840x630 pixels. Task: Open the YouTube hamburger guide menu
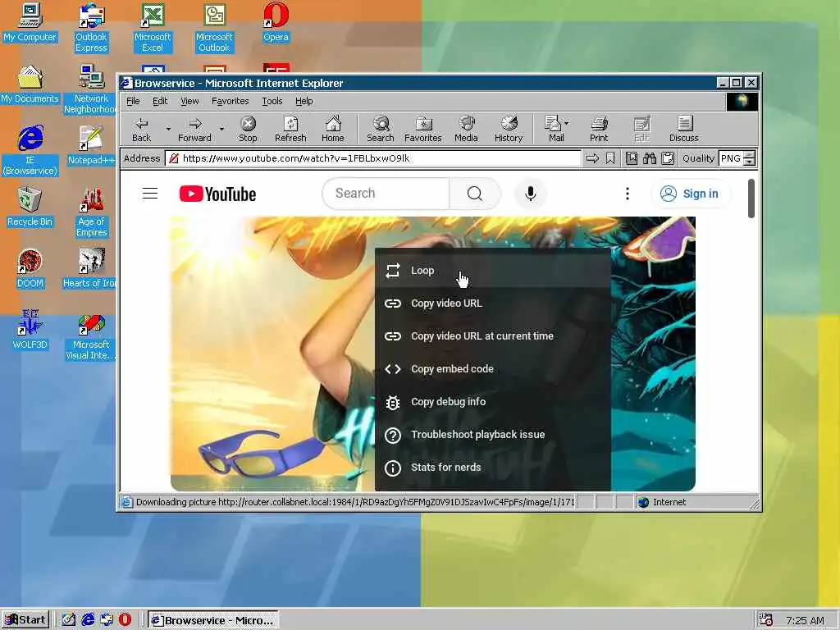(x=150, y=194)
